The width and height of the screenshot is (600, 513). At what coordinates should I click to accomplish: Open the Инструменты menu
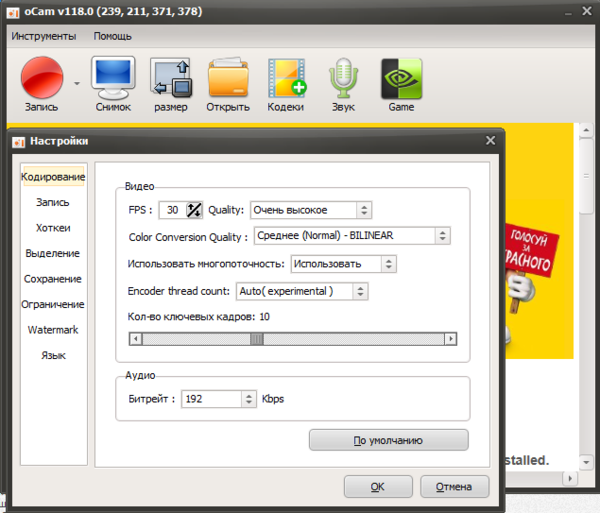coord(44,36)
